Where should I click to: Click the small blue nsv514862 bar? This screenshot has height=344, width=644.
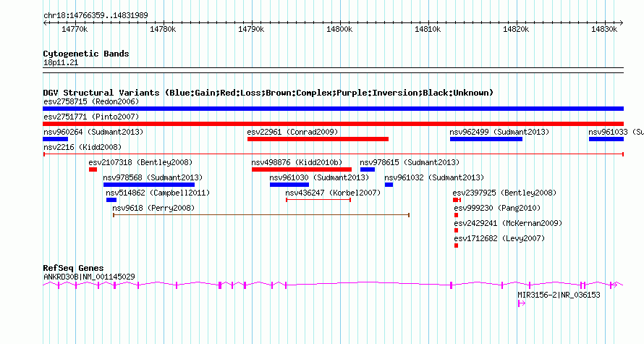111,200
